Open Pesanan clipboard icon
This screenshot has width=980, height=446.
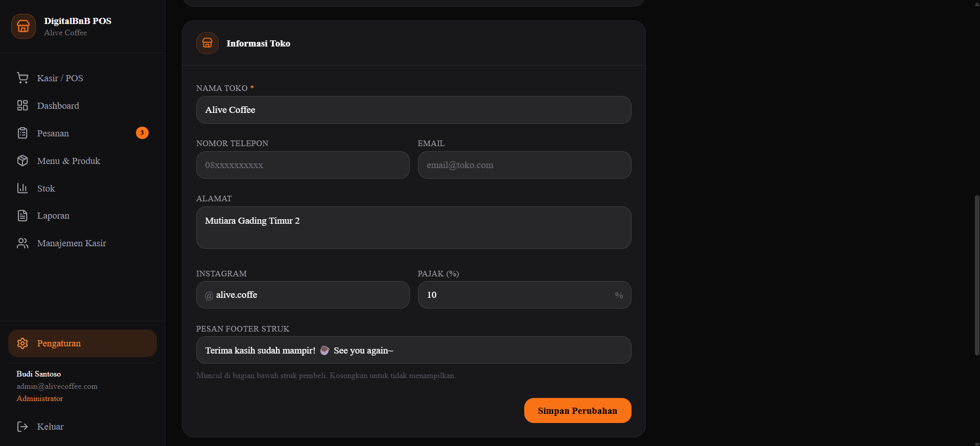click(22, 133)
